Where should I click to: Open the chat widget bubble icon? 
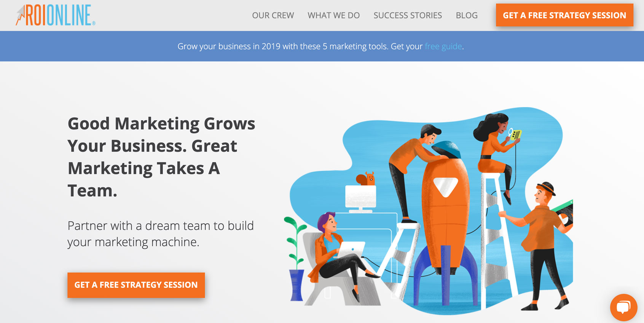[x=623, y=307]
